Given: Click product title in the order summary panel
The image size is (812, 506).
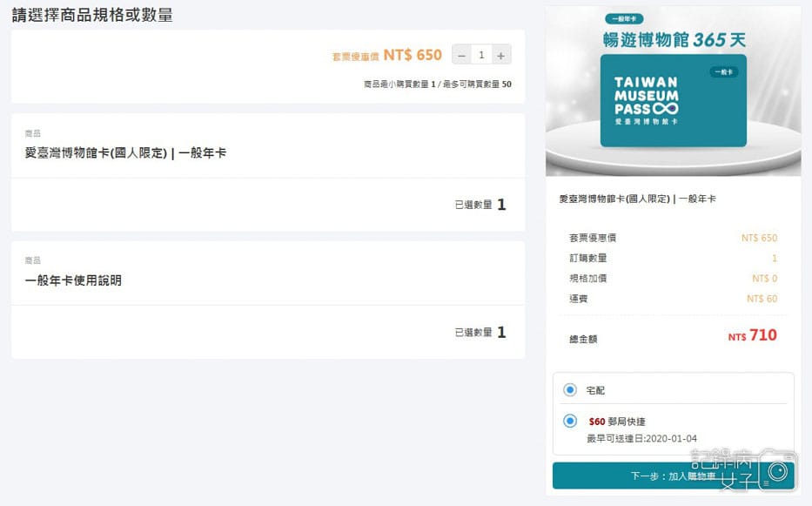Looking at the screenshot, I should [x=638, y=199].
